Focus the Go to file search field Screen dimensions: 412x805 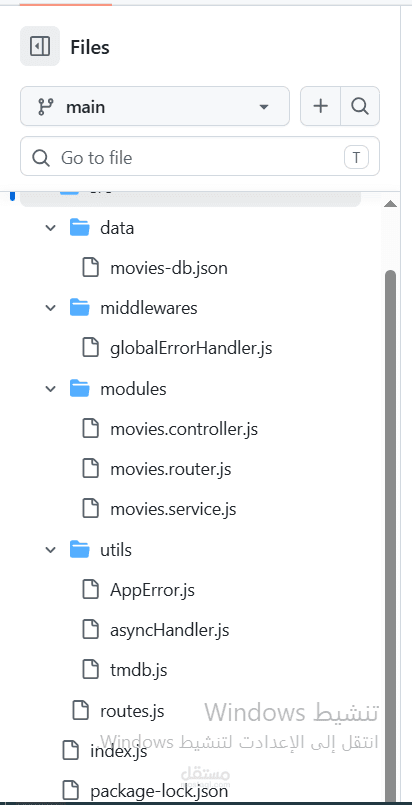point(200,157)
